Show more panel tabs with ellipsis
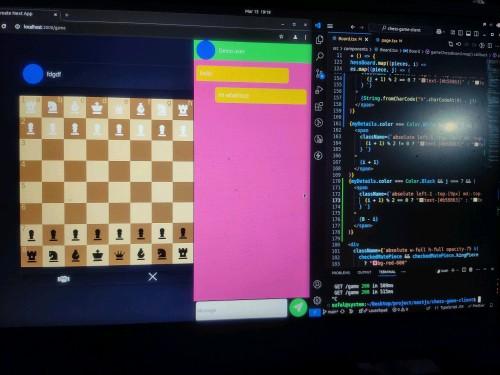The width and height of the screenshot is (500, 375). point(403,272)
